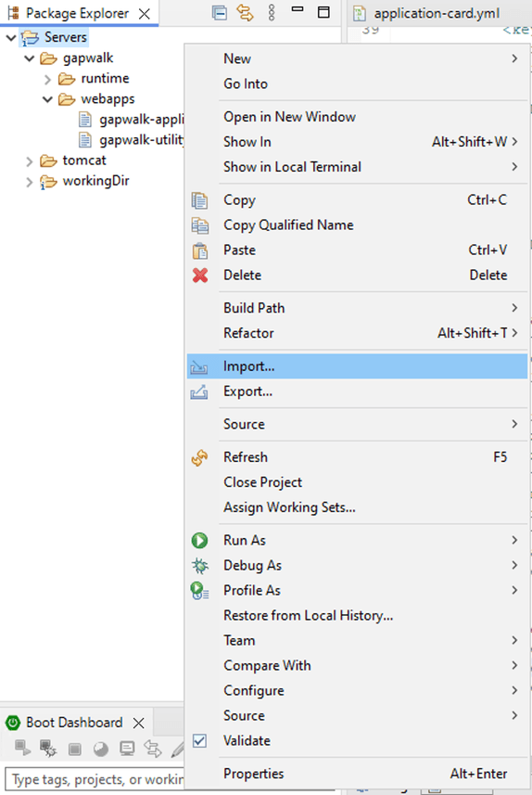The image size is (532, 795).
Task: Click Boot Dashboard open browser globe icon
Action: 101,749
